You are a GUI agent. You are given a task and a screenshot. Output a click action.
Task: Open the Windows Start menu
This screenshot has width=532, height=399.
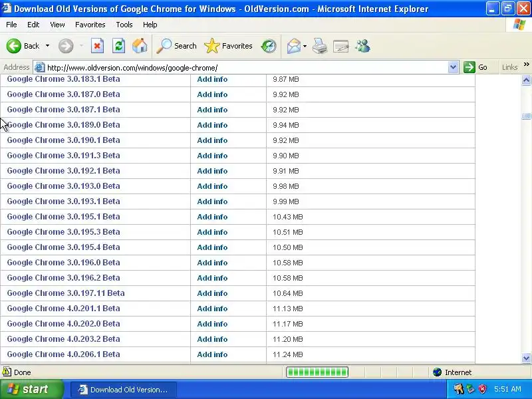[32, 389]
